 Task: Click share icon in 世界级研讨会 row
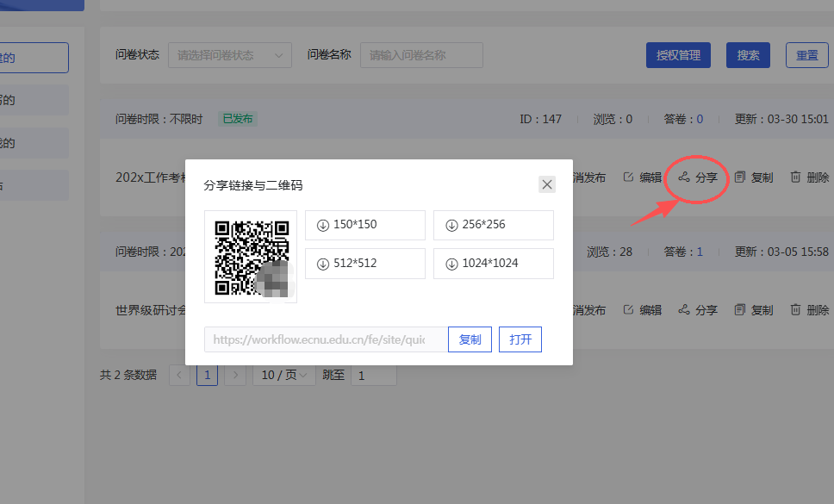point(684,309)
